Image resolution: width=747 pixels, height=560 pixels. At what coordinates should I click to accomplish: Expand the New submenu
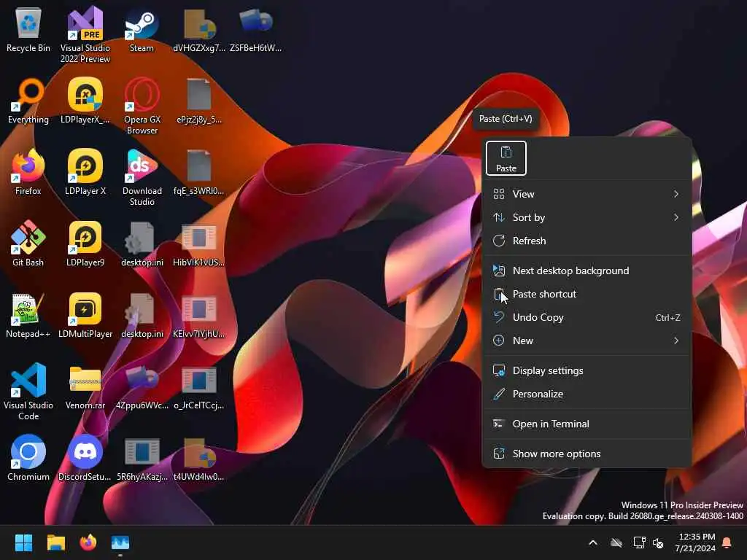[587, 341]
